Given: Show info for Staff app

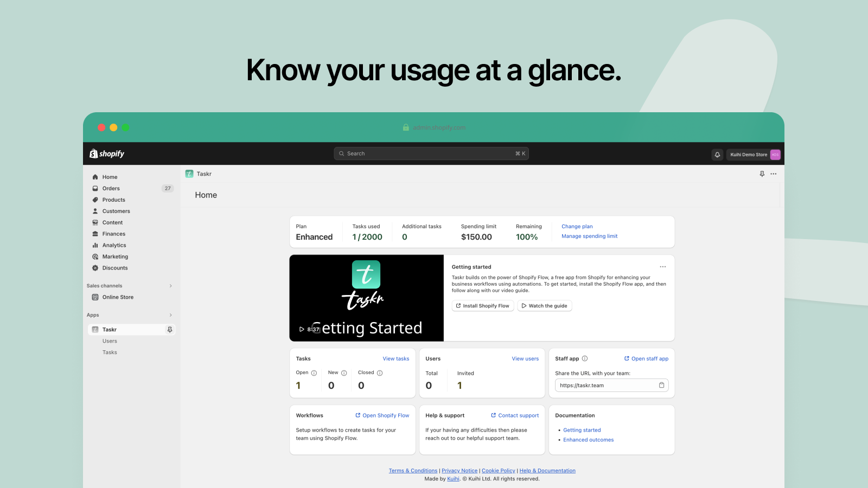Looking at the screenshot, I should pos(585,358).
